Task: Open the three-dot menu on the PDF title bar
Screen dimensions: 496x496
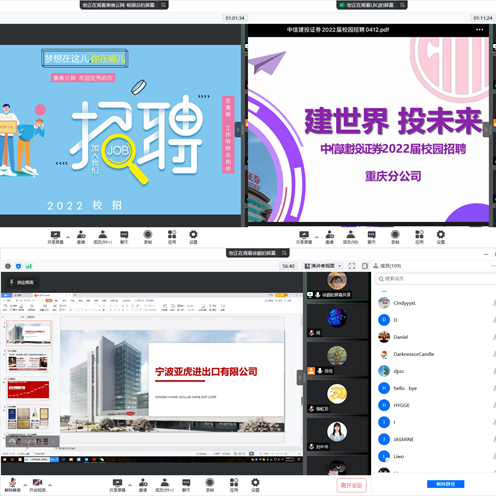Action: pos(479,30)
